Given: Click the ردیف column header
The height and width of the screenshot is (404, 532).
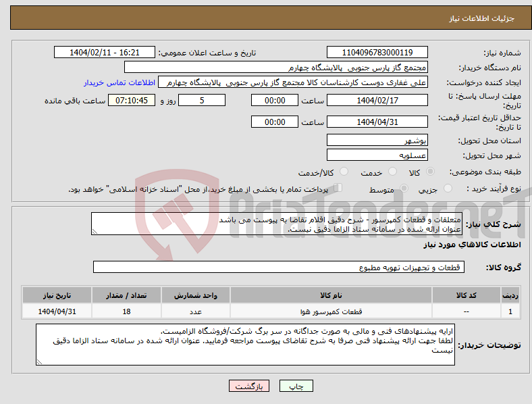Looking at the screenshot, I should 510,295.
